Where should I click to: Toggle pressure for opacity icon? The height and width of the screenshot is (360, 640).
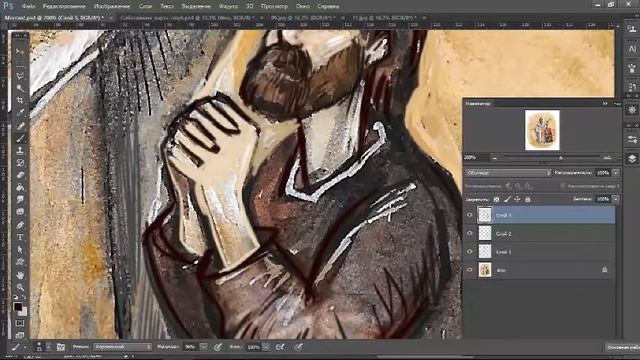point(218,347)
